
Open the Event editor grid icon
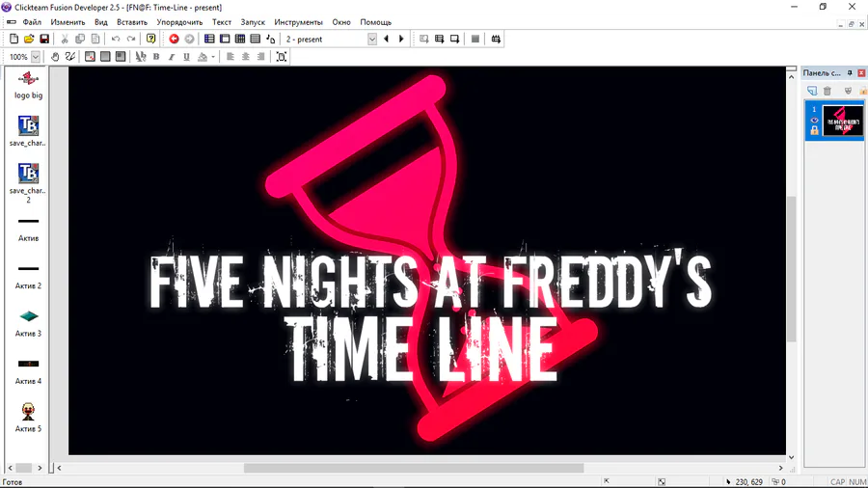[x=240, y=39]
